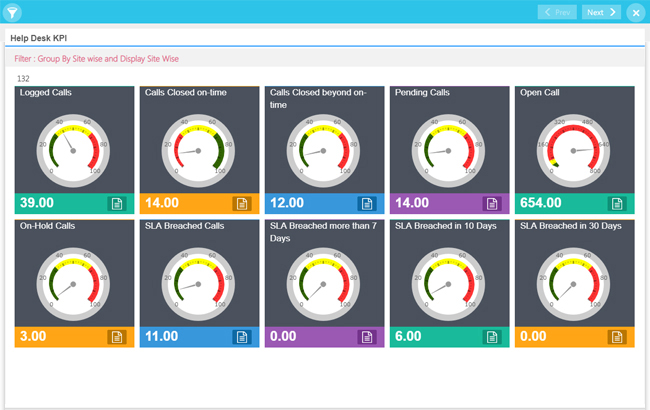The width and height of the screenshot is (650, 410).
Task: Click the Logged Calls gauge dial
Action: (x=72, y=149)
